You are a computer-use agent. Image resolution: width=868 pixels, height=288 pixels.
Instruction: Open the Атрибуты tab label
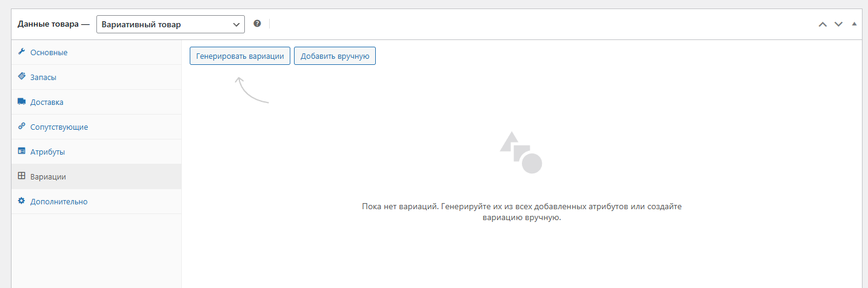tap(47, 152)
